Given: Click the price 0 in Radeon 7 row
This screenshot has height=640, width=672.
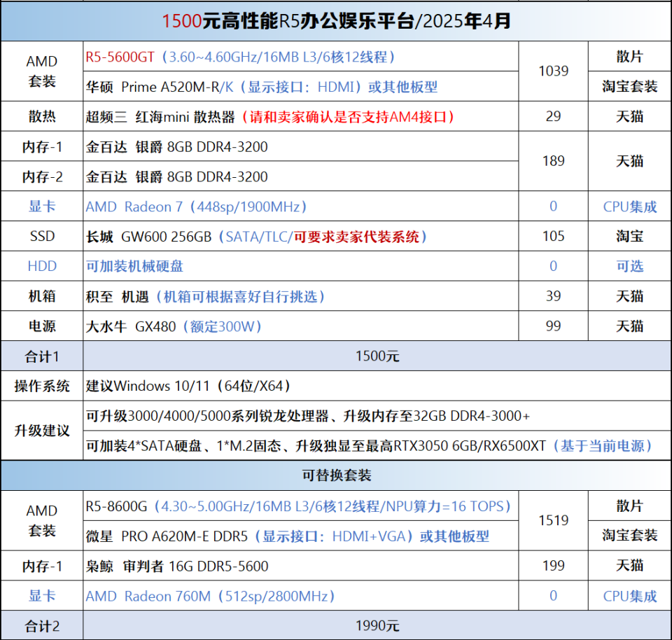Looking at the screenshot, I should [x=553, y=206].
